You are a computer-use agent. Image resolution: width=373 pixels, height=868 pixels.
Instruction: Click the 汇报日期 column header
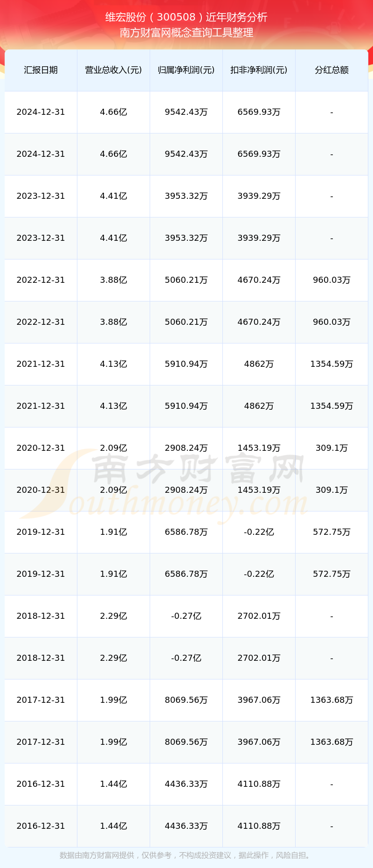click(41, 70)
